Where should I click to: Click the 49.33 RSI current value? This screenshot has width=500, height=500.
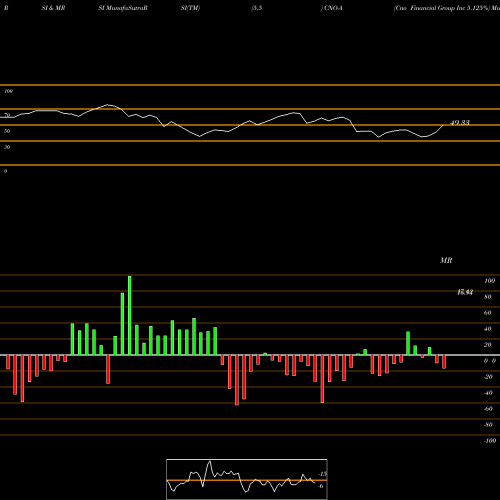click(x=460, y=123)
